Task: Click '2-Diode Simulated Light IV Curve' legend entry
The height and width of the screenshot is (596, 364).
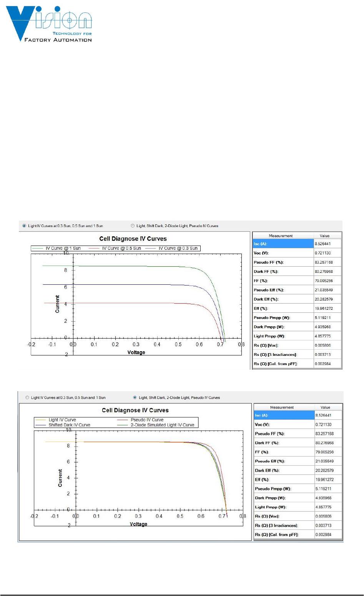Action: click(x=162, y=425)
